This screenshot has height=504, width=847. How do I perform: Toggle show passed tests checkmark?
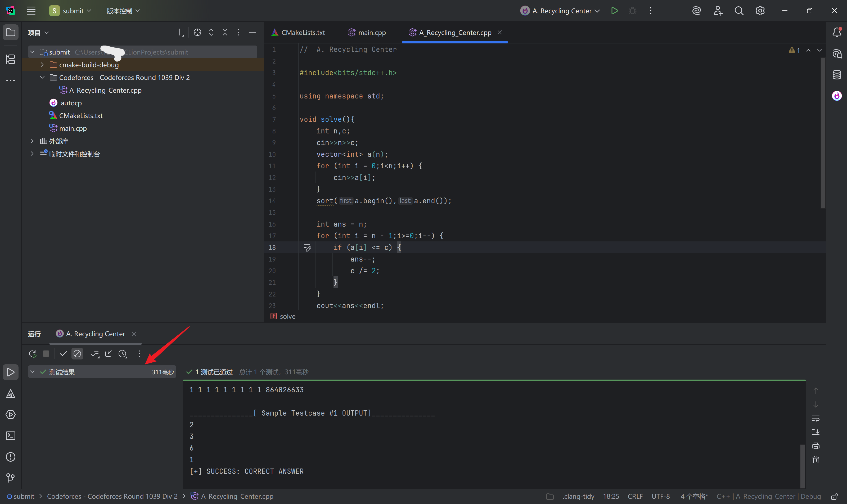click(x=63, y=354)
